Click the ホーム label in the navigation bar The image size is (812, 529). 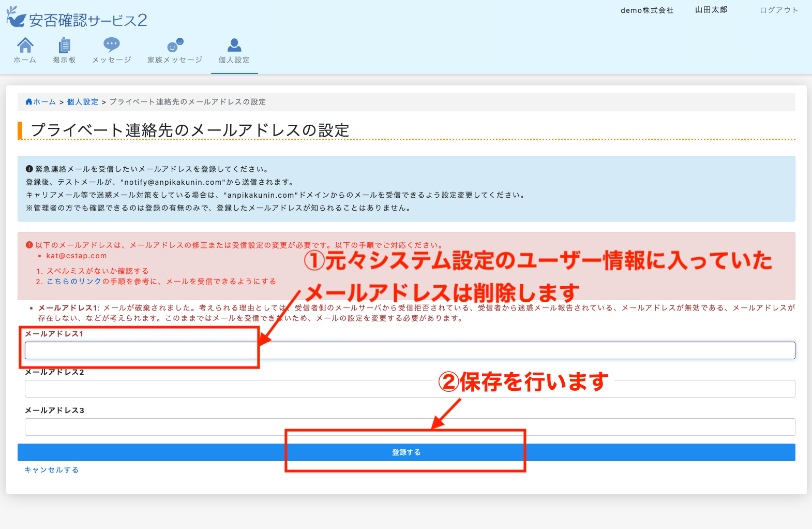(25, 60)
